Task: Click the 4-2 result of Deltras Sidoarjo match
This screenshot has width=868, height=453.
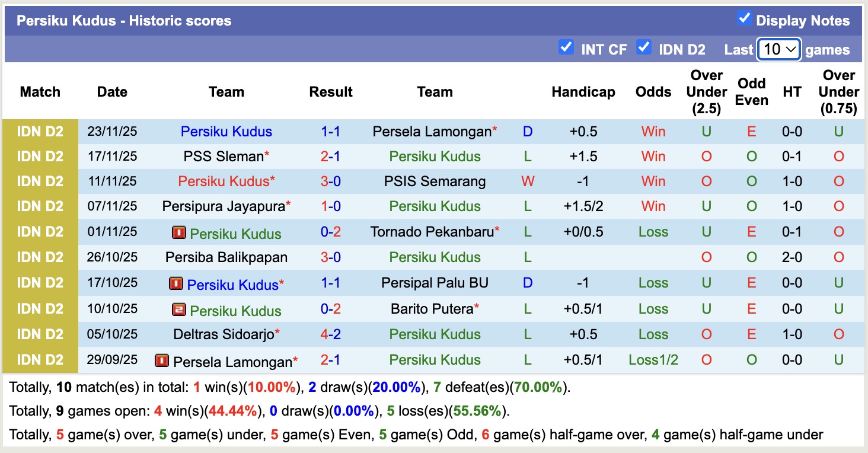Action: (331, 334)
